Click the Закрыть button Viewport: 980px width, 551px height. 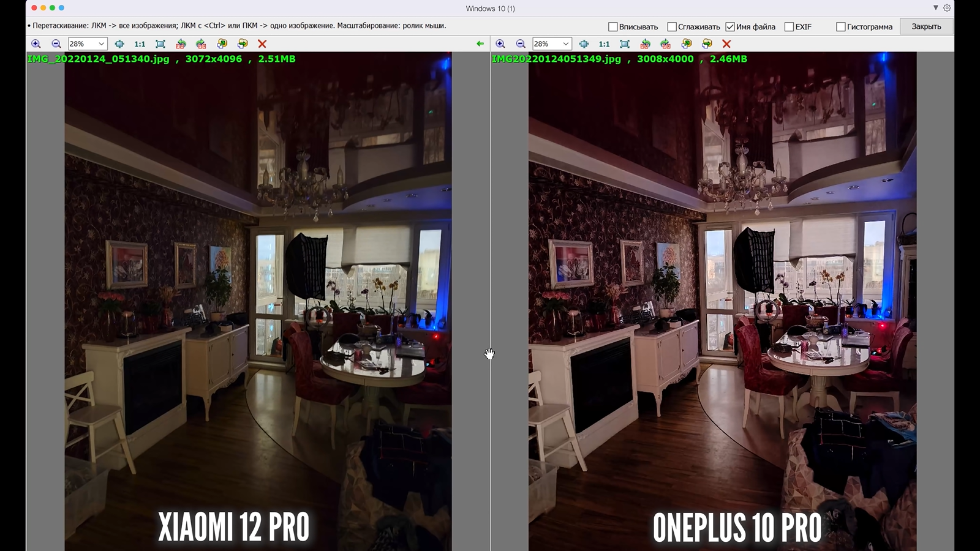point(926,26)
